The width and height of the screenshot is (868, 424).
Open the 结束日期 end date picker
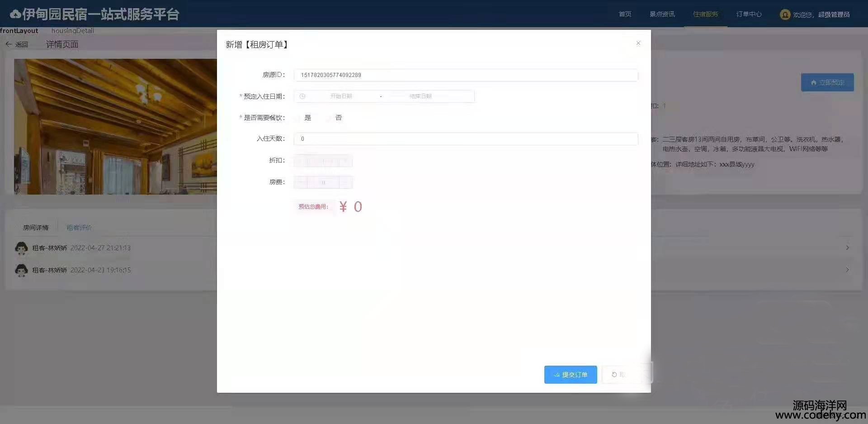420,96
